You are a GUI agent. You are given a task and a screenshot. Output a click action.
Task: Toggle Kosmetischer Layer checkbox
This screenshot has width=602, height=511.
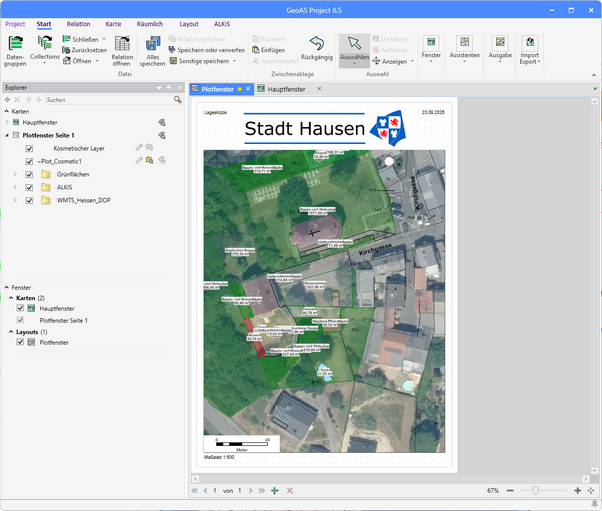coord(29,149)
